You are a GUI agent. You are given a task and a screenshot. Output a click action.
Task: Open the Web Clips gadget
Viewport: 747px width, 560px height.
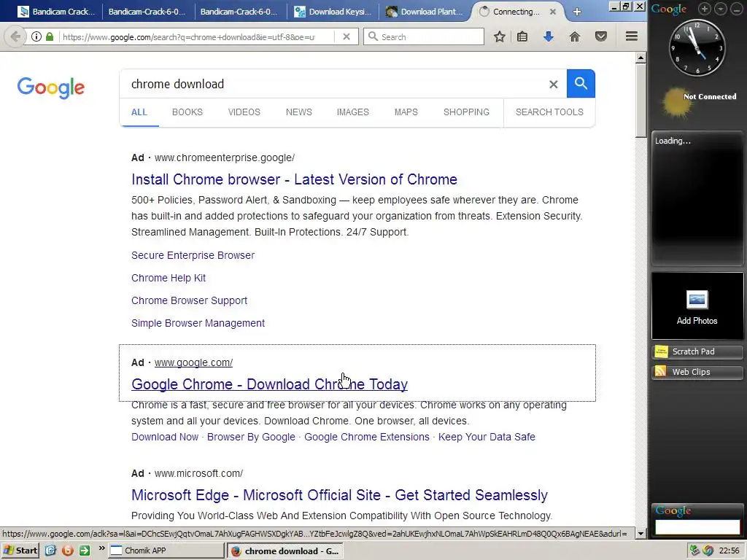pos(697,372)
